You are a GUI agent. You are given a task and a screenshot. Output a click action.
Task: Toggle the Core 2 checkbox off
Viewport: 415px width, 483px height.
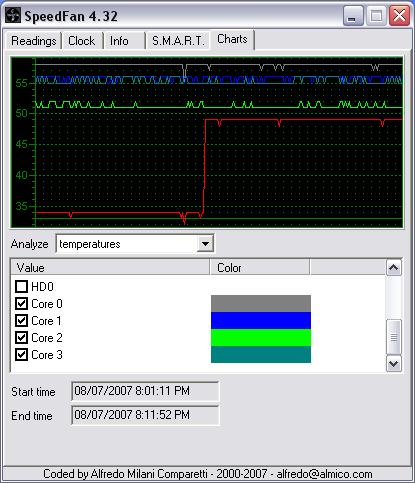22,337
